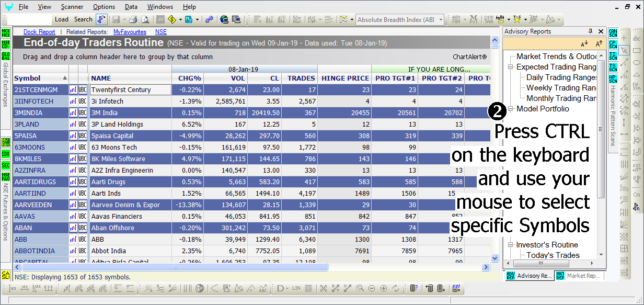644x305 pixels.
Task: Sort by the HINGE PRICE column header
Action: tap(344, 78)
